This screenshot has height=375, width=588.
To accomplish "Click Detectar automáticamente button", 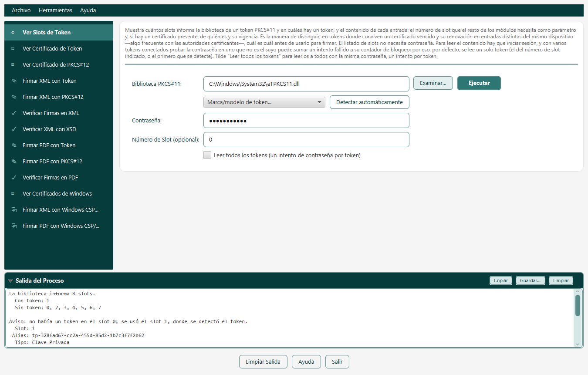I will point(369,102).
